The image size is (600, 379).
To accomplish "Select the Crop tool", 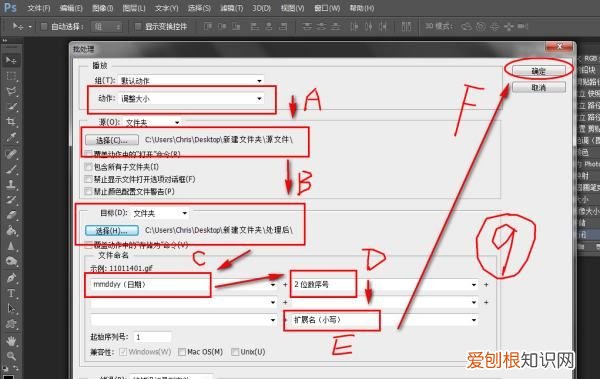I will (11, 122).
